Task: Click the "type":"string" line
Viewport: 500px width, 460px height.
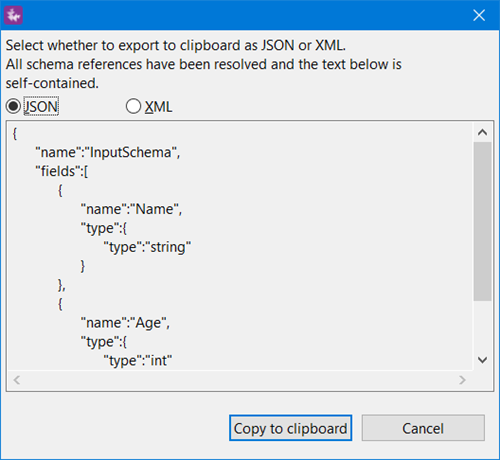Action: click(147, 247)
